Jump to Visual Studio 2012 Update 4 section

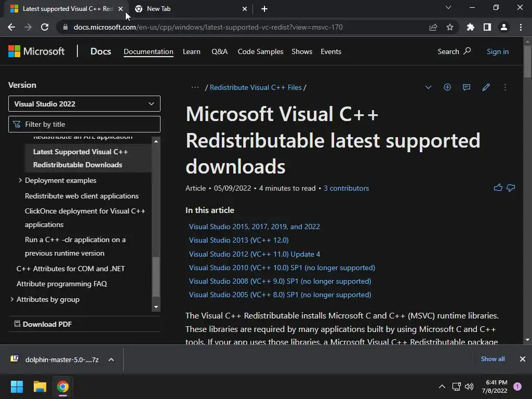click(254, 254)
